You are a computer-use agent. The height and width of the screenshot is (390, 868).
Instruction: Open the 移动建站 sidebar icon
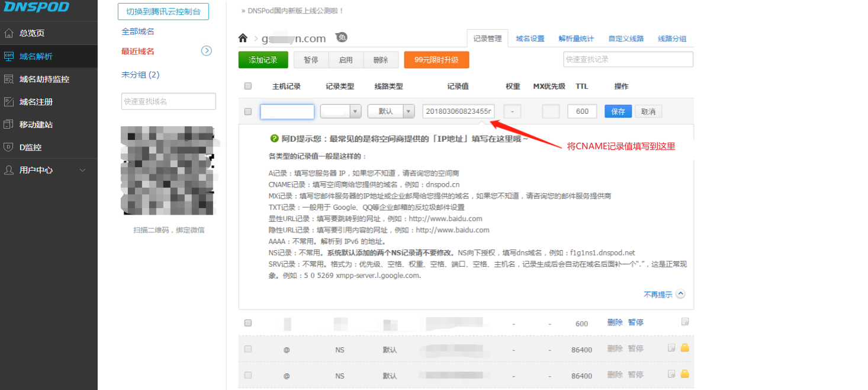point(8,124)
